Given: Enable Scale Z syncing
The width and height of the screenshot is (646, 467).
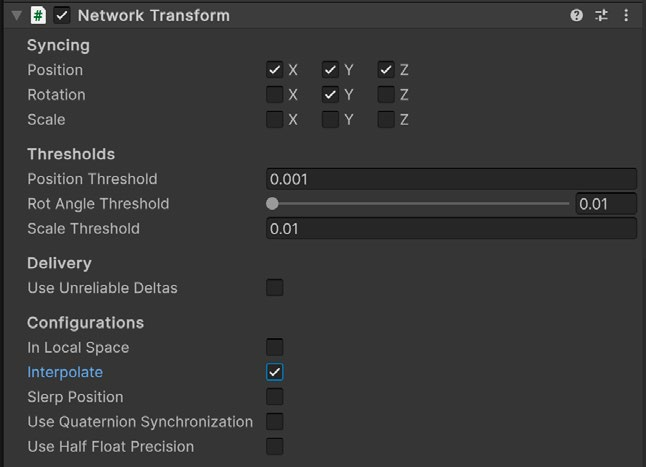Looking at the screenshot, I should (x=386, y=119).
